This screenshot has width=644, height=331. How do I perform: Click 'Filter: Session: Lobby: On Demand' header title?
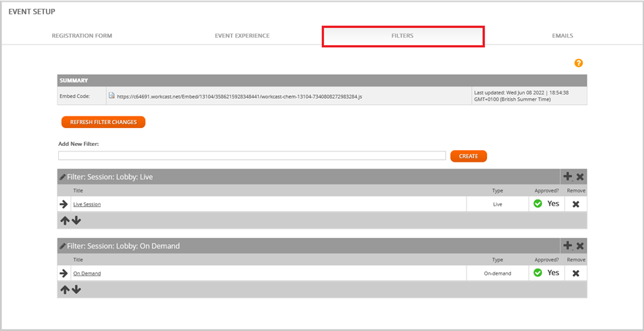123,246
